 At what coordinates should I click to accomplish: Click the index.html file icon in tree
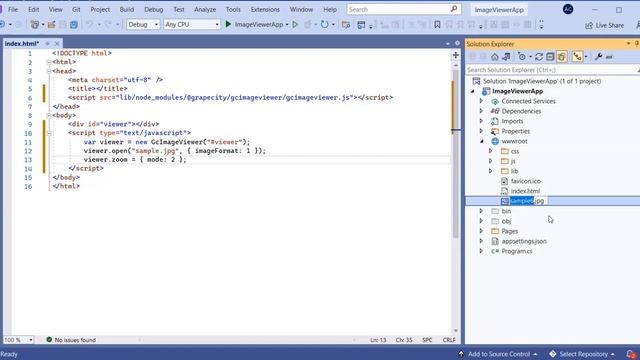click(504, 191)
